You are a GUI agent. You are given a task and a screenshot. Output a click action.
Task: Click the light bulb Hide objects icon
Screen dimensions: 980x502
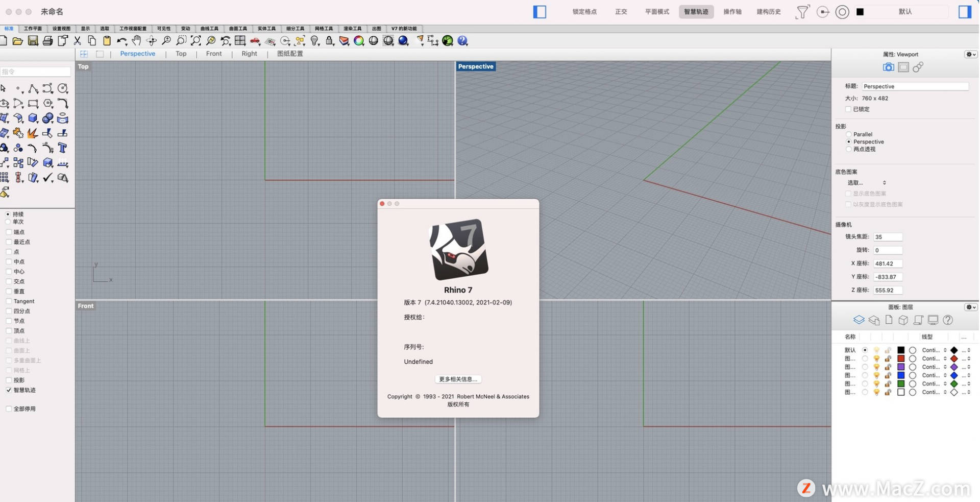(x=315, y=41)
